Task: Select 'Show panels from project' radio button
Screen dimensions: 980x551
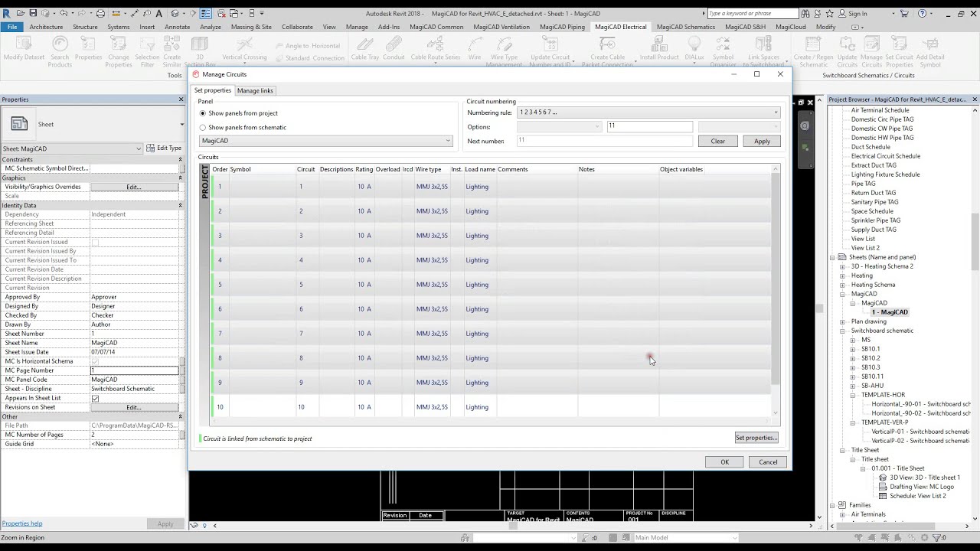Action: [x=203, y=113]
